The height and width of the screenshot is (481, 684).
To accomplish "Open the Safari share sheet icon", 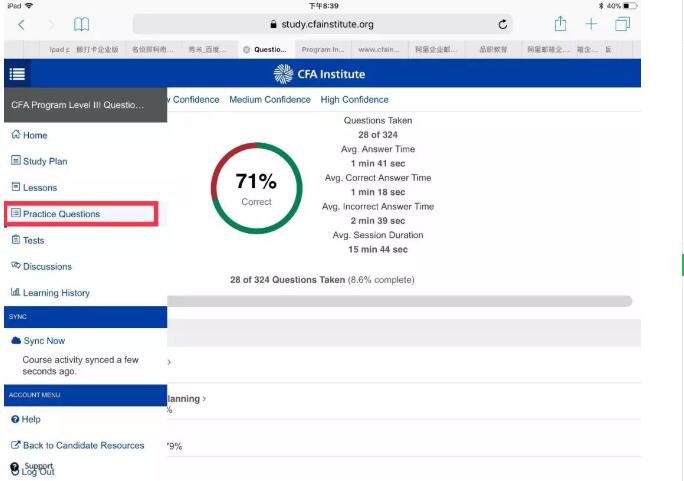I will (561, 24).
